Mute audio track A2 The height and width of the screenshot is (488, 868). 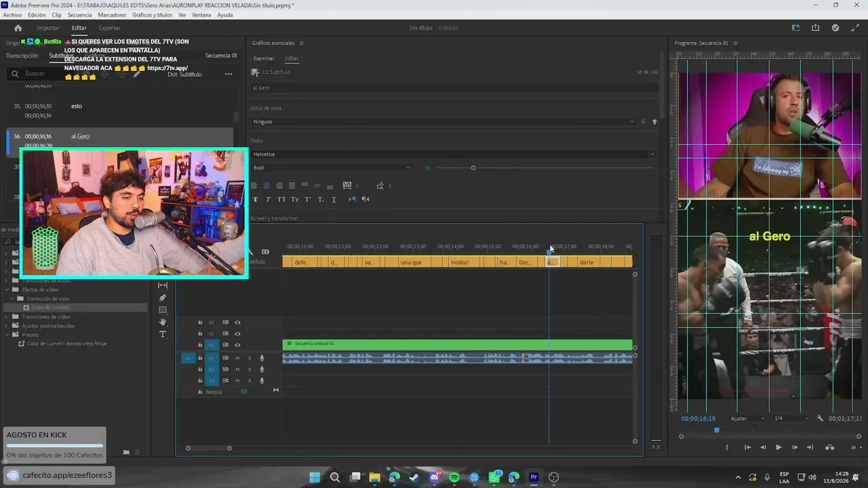click(x=237, y=369)
